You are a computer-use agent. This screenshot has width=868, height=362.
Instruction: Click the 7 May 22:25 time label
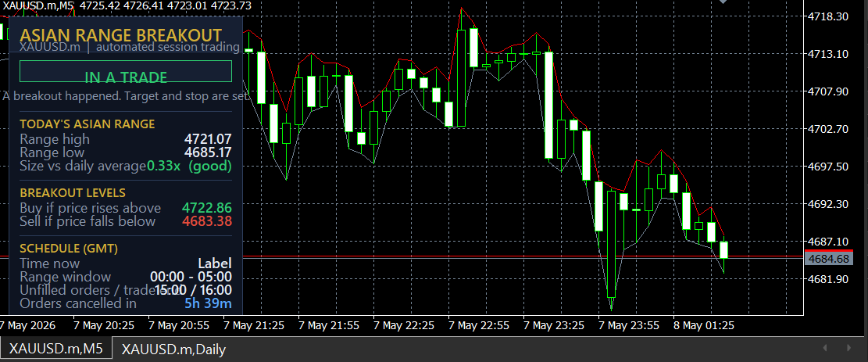coord(404,325)
